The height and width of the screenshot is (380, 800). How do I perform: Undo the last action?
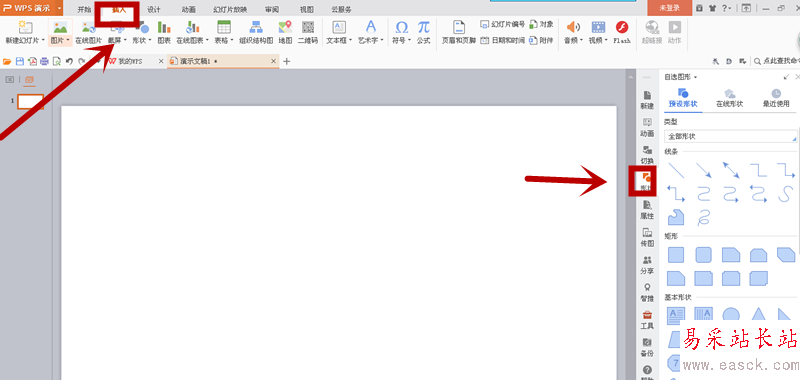click(x=69, y=62)
